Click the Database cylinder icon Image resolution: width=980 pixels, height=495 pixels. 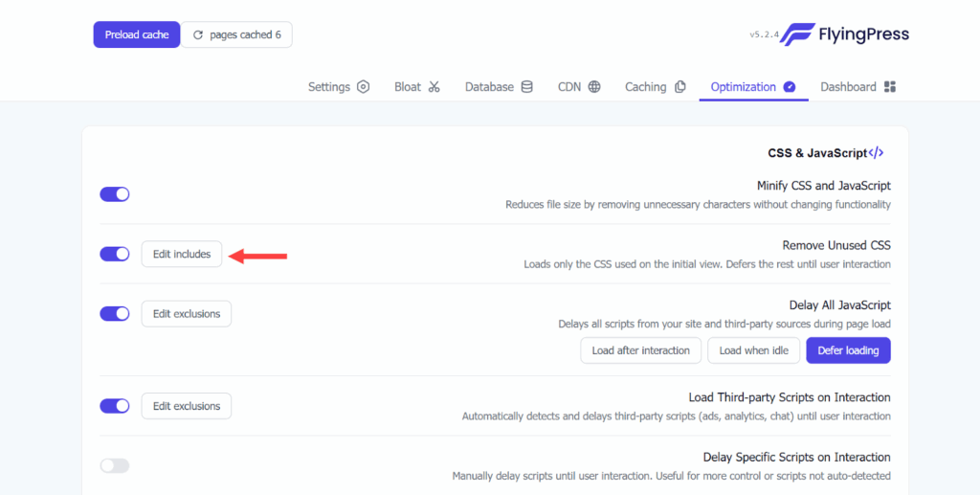pos(526,87)
